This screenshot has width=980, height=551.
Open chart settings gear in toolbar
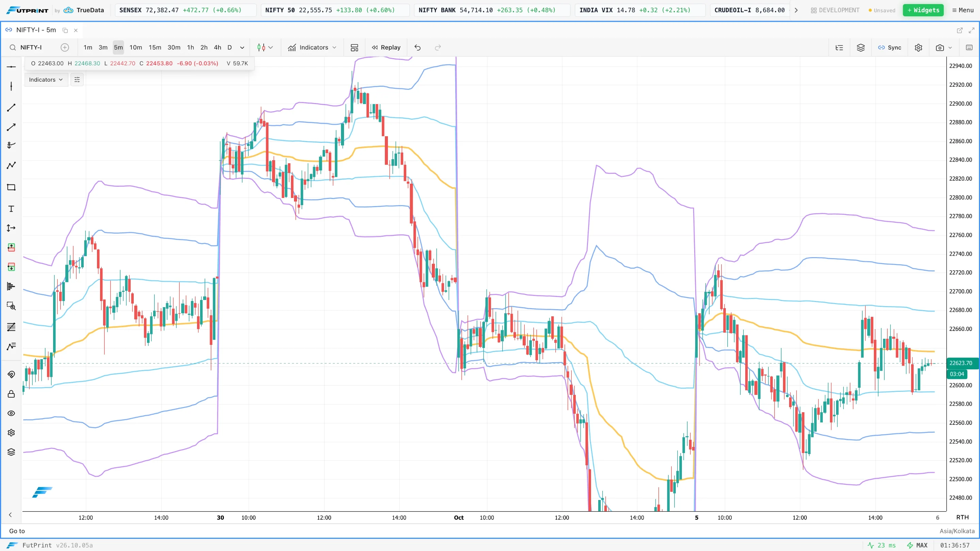click(918, 48)
